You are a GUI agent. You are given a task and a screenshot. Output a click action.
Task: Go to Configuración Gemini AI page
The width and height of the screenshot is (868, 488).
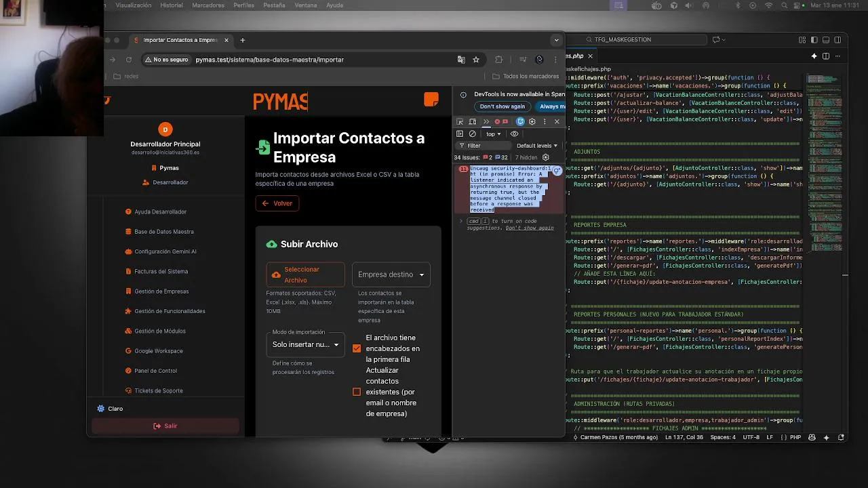point(161,251)
